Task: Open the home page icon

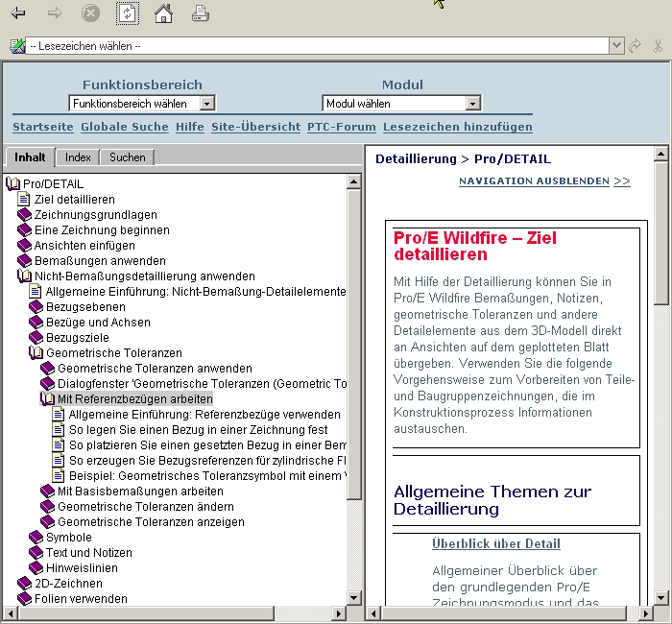Action: pyautogui.click(x=163, y=13)
